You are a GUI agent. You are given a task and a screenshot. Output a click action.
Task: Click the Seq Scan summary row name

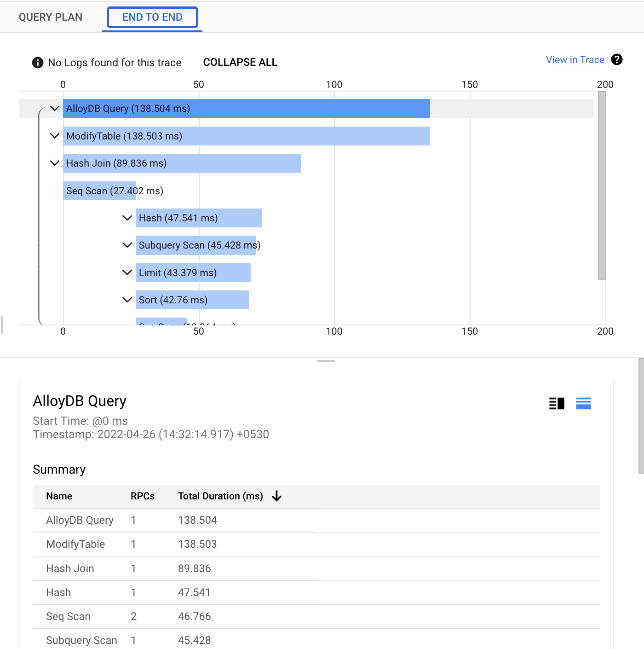tap(68, 616)
